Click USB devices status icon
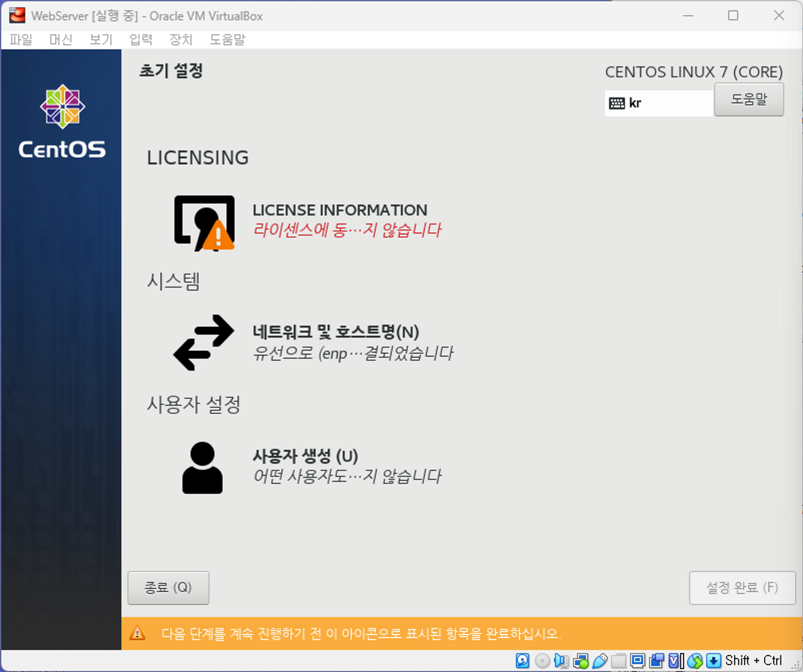Image resolution: width=803 pixels, height=672 pixels. click(x=600, y=660)
